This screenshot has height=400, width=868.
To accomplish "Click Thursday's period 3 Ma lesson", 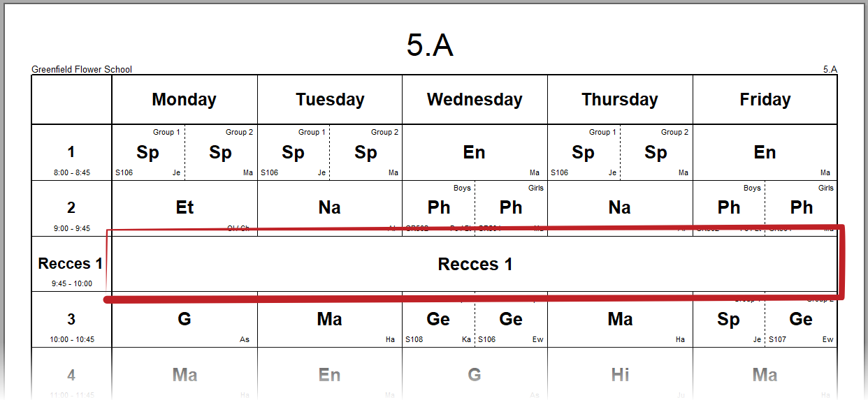I will click(x=620, y=320).
